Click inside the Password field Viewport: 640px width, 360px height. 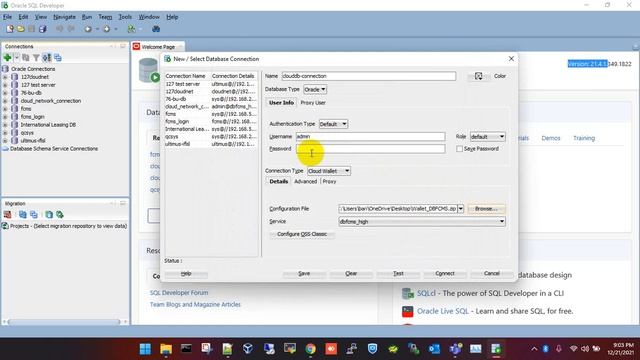371,149
